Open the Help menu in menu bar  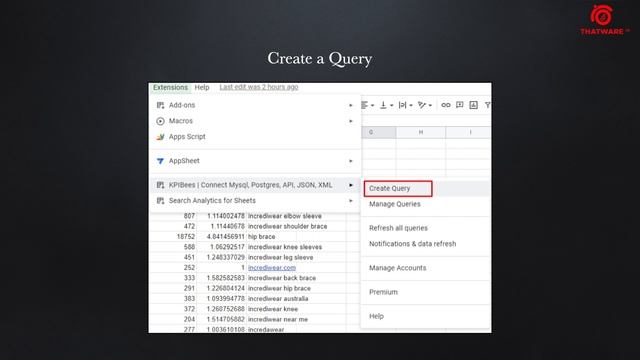coord(202,87)
